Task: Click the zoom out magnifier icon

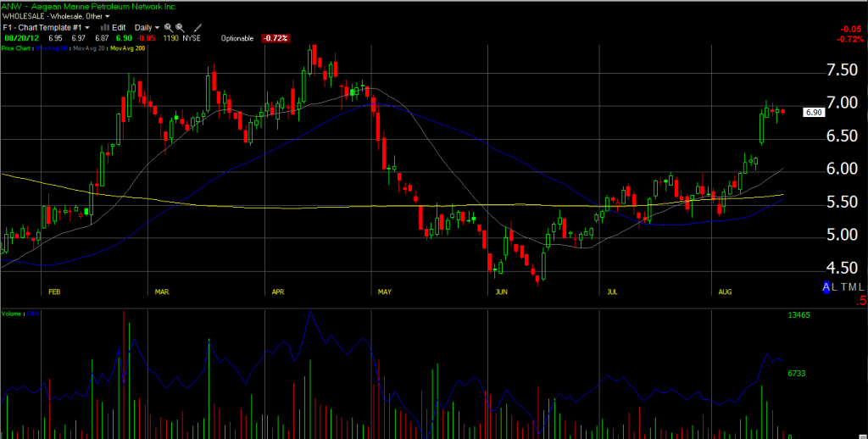Action: pyautogui.click(x=180, y=27)
